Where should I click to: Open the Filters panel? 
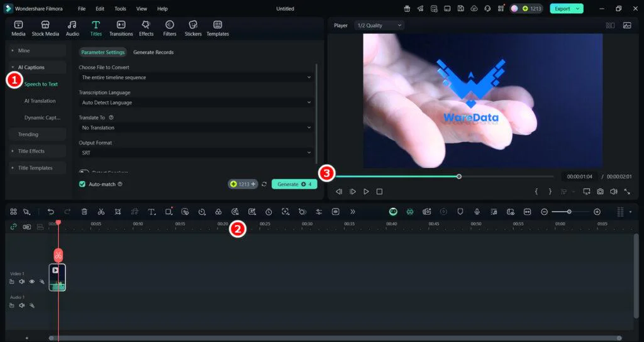point(170,28)
